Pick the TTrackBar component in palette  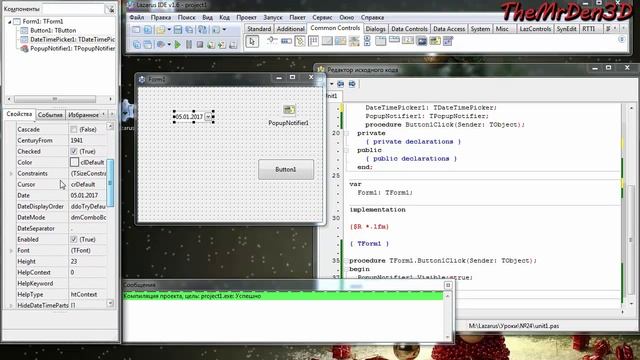click(272, 40)
